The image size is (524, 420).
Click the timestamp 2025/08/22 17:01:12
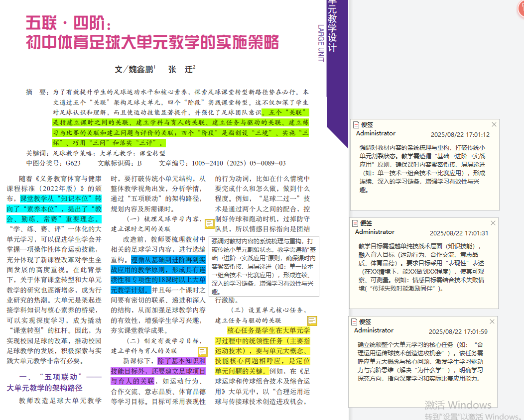460,134
